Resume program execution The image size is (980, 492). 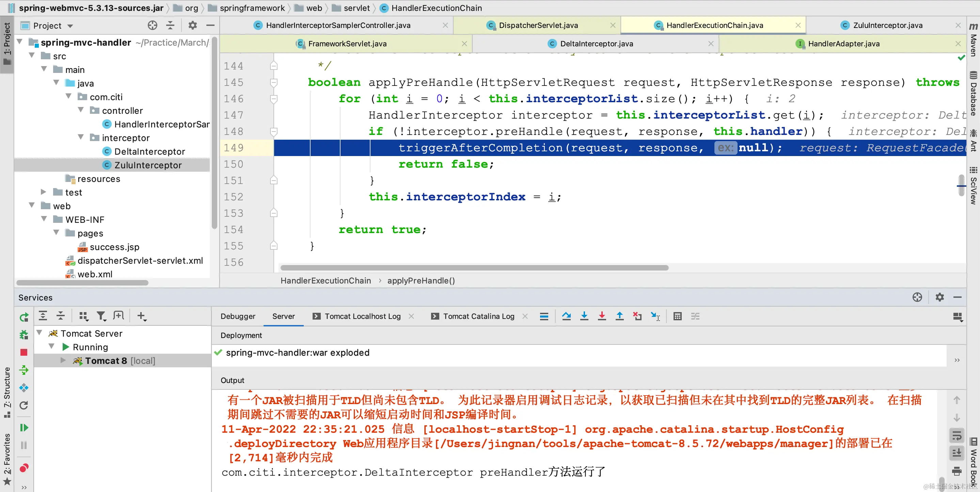click(23, 427)
